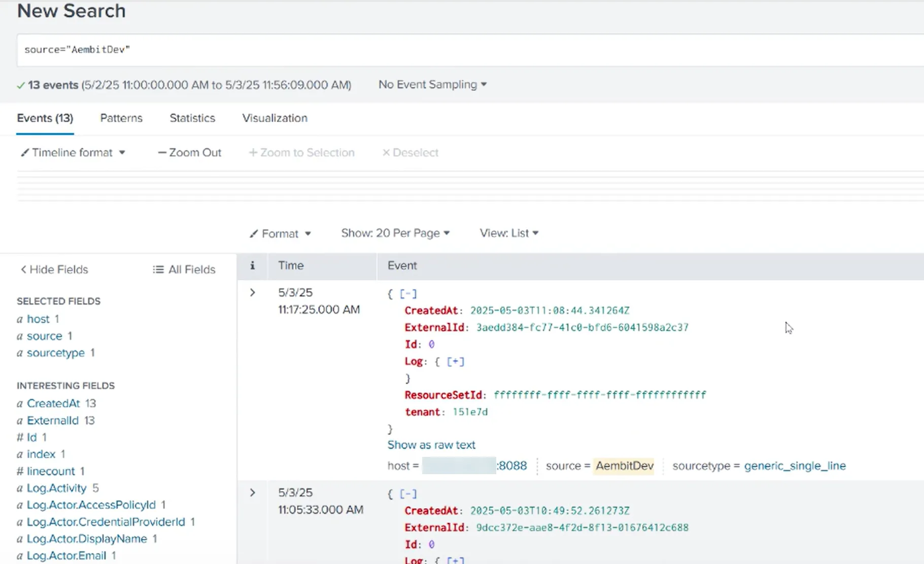Click the 'i' column header in events table
This screenshot has width=924, height=564.
252,266
